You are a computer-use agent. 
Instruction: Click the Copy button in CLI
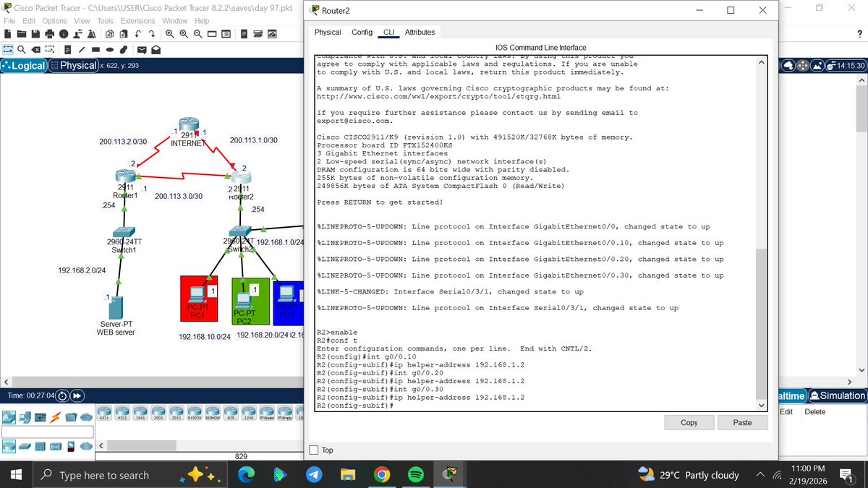click(x=689, y=422)
